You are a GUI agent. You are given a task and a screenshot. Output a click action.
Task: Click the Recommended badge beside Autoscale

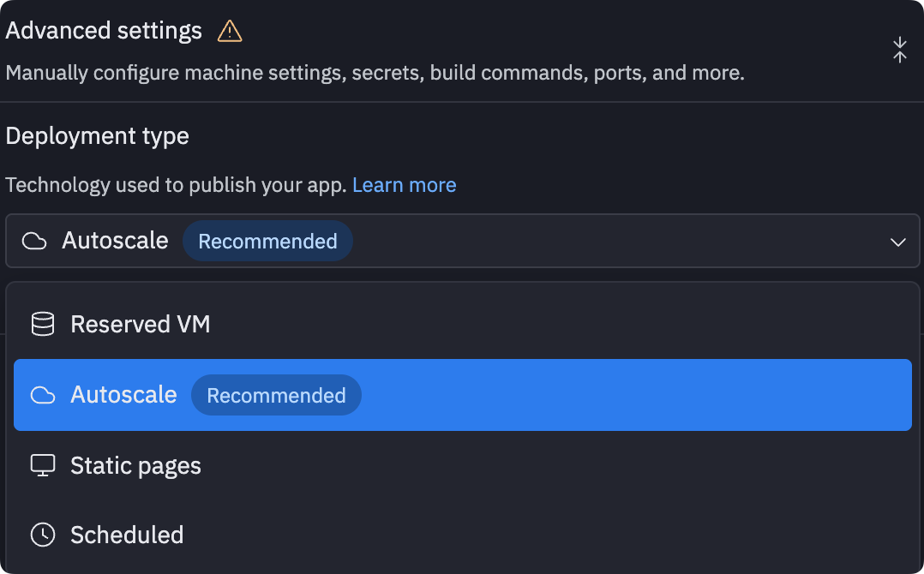(x=267, y=241)
